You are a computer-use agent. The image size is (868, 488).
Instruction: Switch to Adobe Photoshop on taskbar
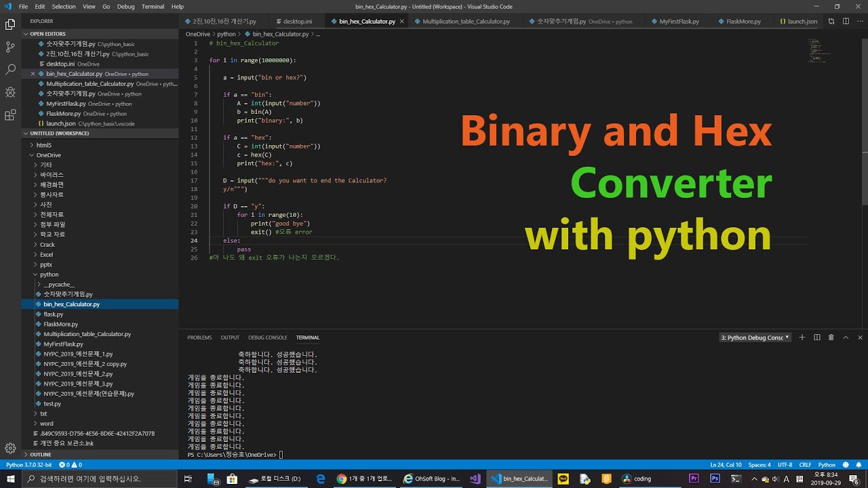pyautogui.click(x=715, y=479)
